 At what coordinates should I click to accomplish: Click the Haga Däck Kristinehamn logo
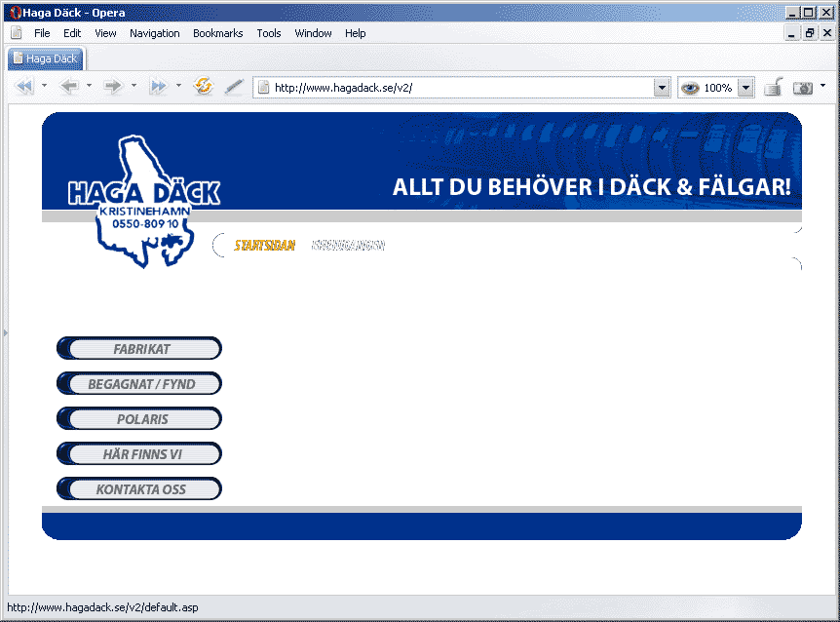point(143,201)
